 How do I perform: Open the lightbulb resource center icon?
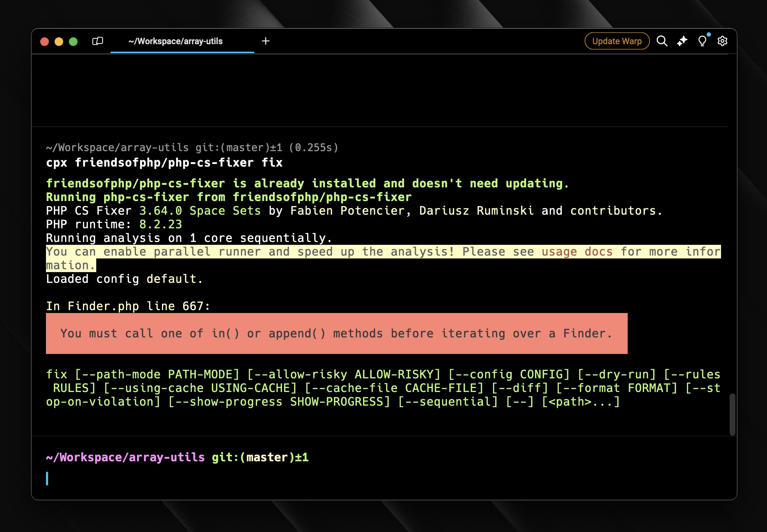pyautogui.click(x=702, y=41)
